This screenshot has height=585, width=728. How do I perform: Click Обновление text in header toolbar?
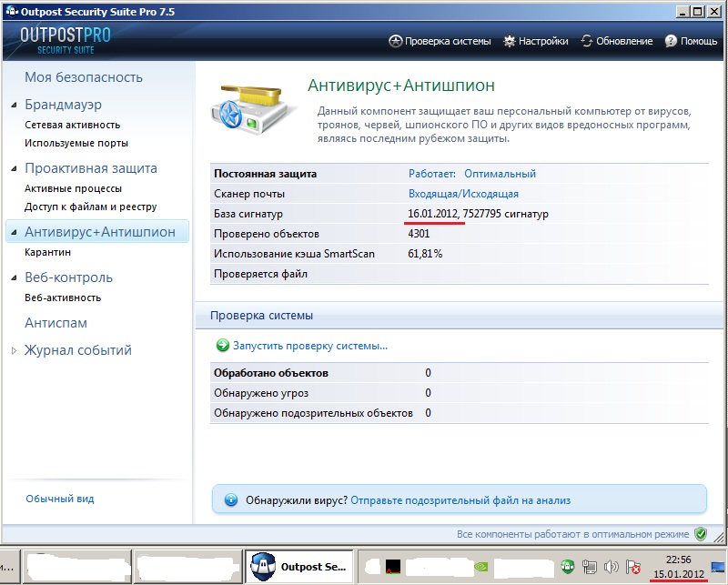coord(624,41)
